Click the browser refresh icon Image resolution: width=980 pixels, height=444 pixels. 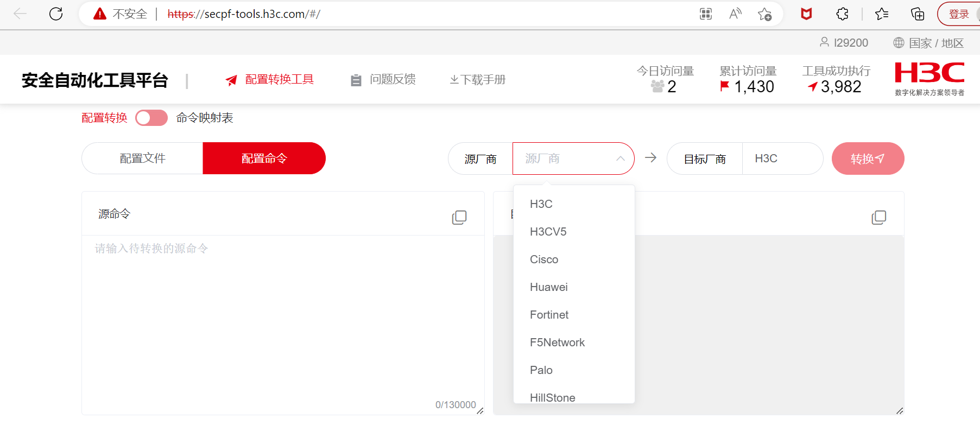56,14
